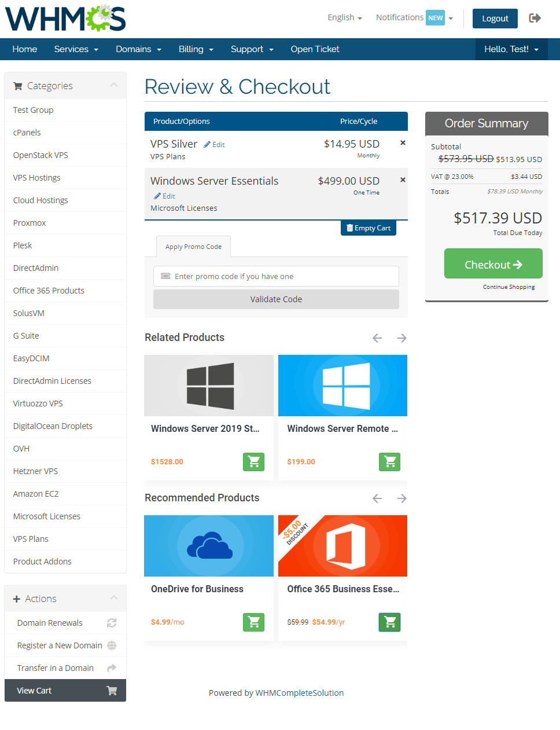Viewport: 560px width, 730px height.
Task: Select the Microsoft Licenses category
Action: coord(65,516)
